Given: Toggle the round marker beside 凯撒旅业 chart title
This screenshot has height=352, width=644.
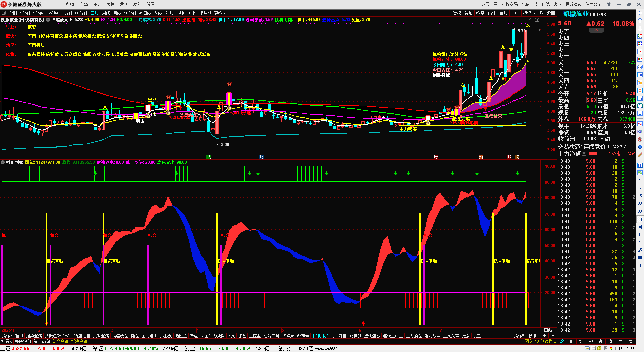Looking at the screenshot, I should coord(48,20).
